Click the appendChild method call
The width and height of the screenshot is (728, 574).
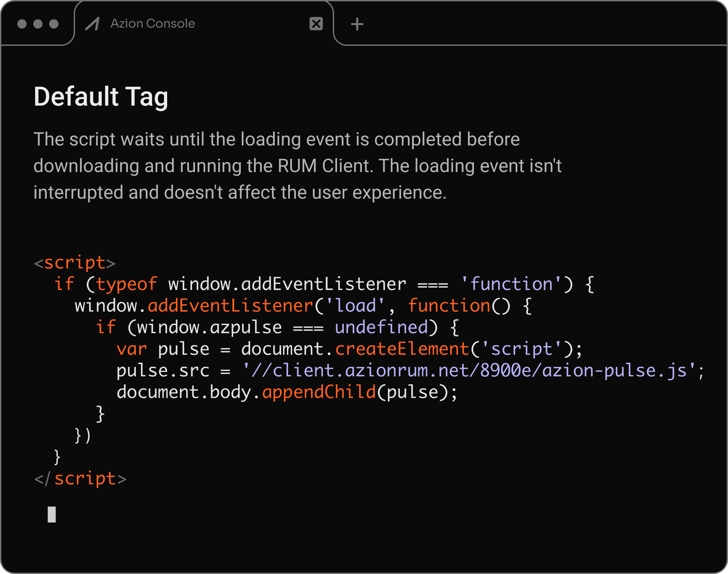(x=318, y=392)
